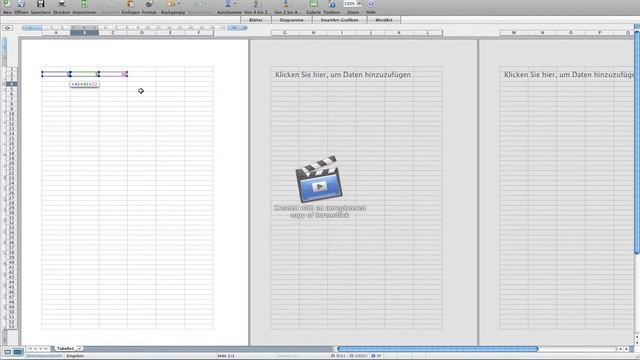Switch to the WordArt gallery tab
640x360 pixels.
384,20
